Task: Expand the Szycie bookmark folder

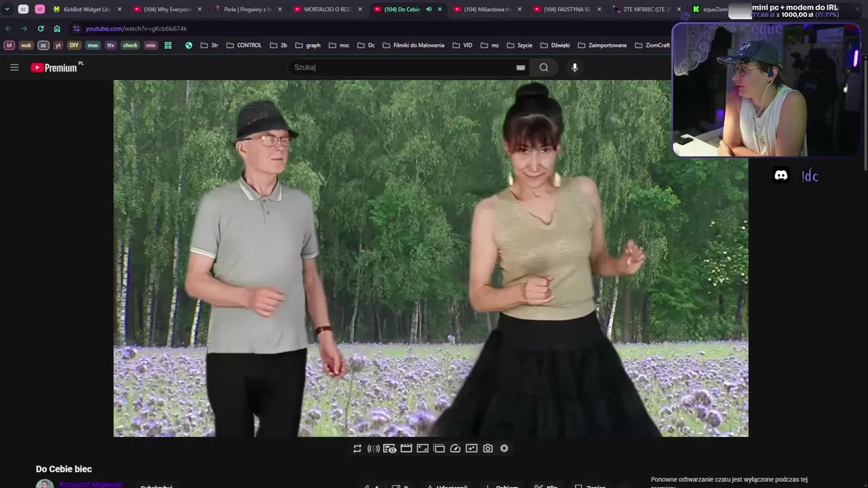Action: click(x=519, y=45)
